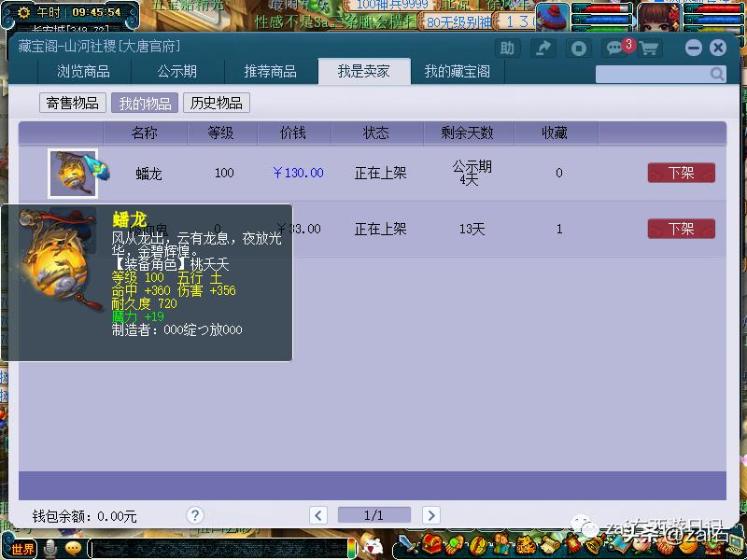The height and width of the screenshot is (560, 747).
Task: Go to the previous page arrow
Action: (x=318, y=515)
